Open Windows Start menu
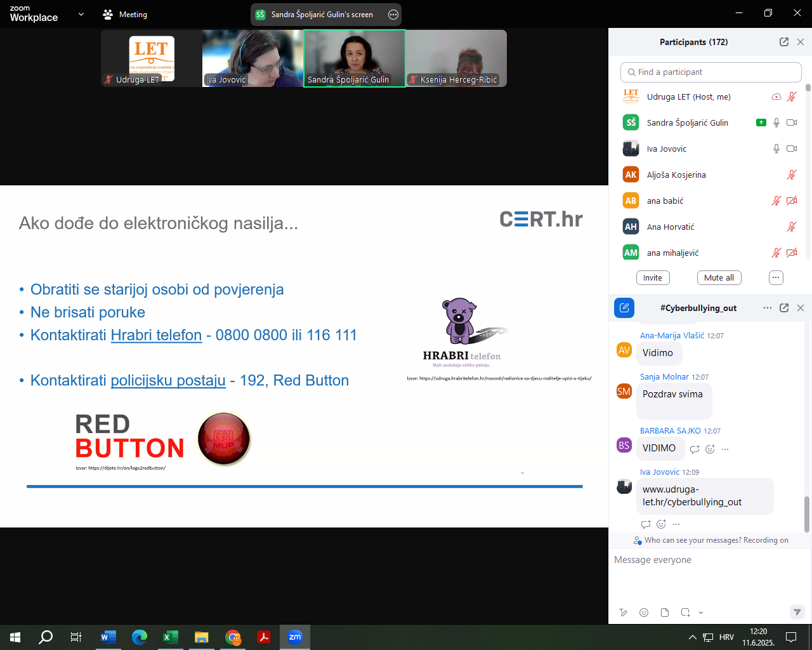The height and width of the screenshot is (650, 812). tap(15, 637)
